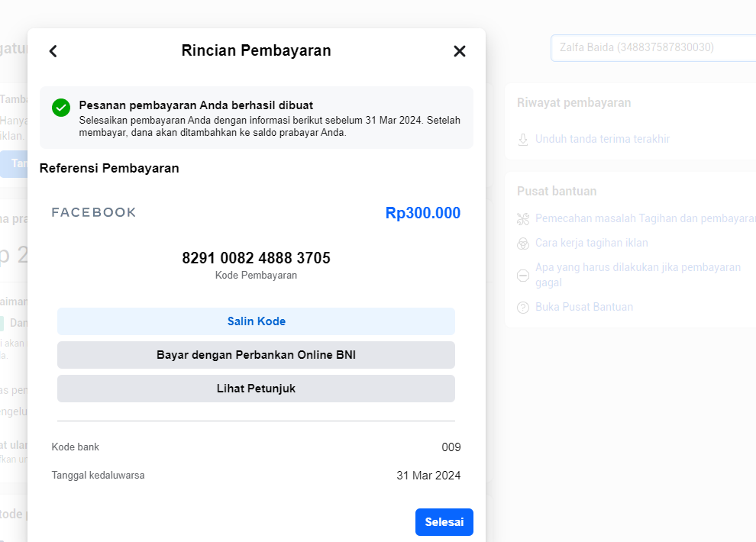Click the Riwayat pembayaran heading
Image resolution: width=756 pixels, height=542 pixels.
pos(573,103)
